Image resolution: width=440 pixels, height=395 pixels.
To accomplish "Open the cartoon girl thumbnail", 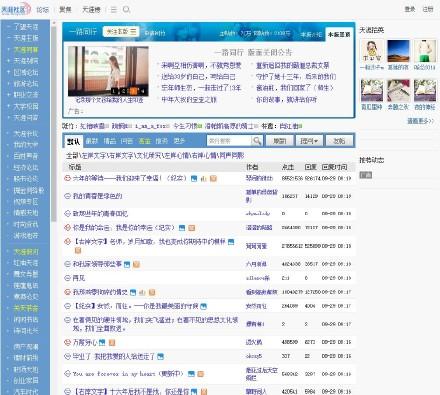I will pos(372,51).
